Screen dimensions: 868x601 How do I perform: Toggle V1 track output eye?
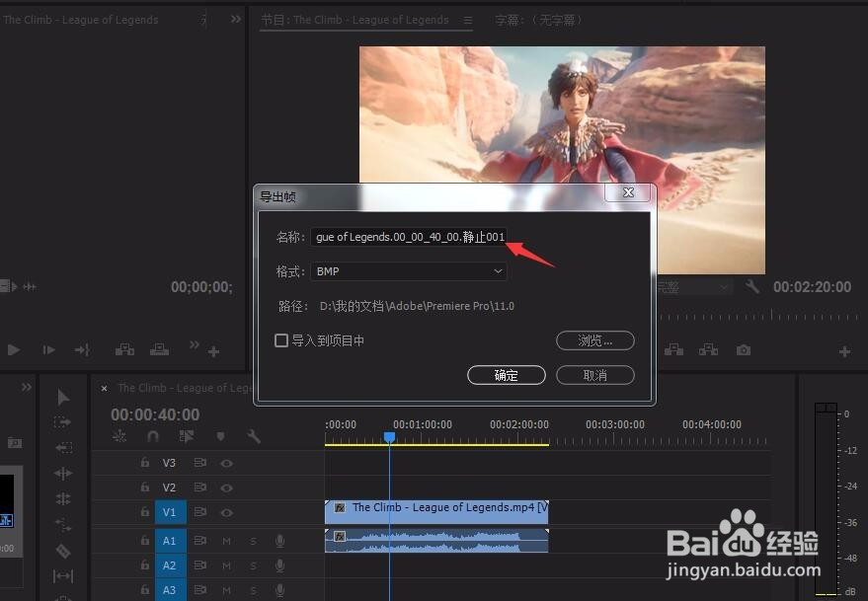point(226,513)
